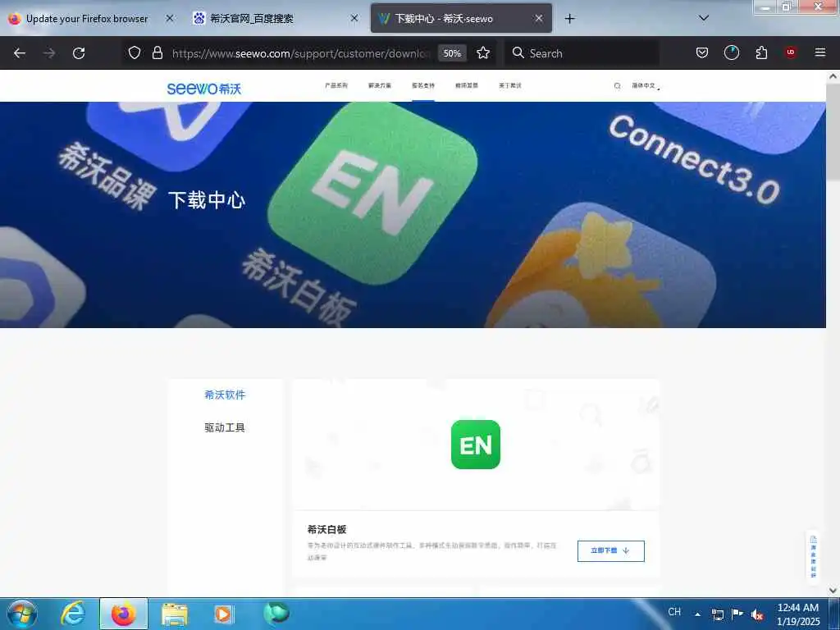Expand the list all tabs dropdown

(704, 18)
